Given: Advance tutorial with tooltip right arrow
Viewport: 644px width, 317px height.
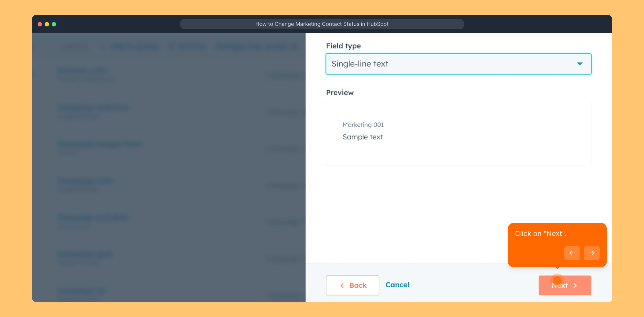Looking at the screenshot, I should click(591, 253).
